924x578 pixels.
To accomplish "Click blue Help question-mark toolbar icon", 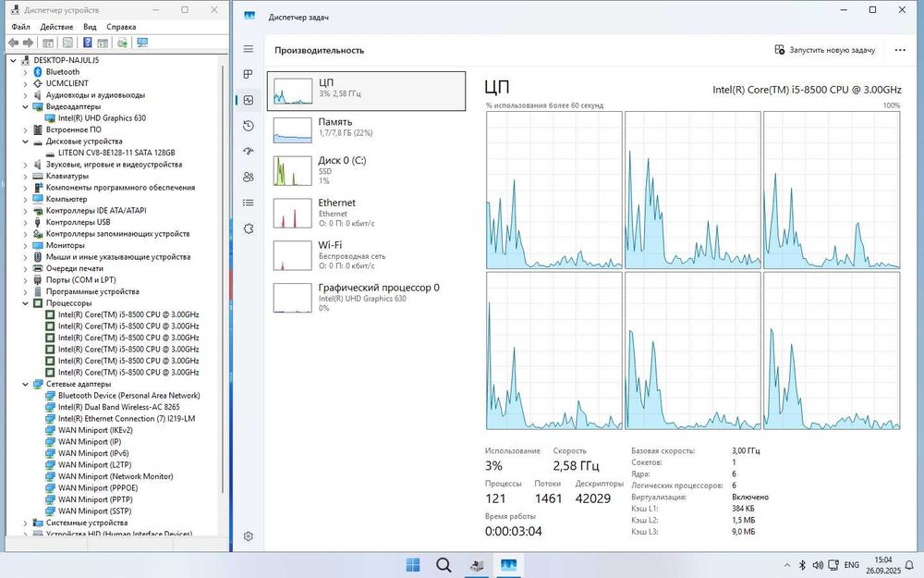I will (x=87, y=43).
